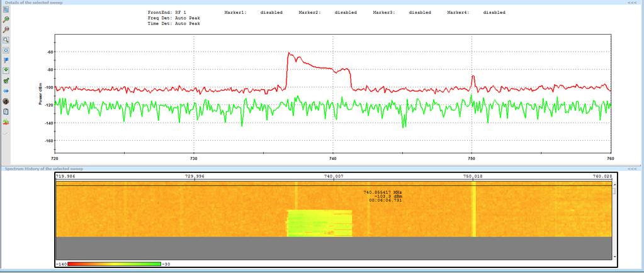Screen dimensions: 644x273
Task: Click the green signal block in spectrogram
Action: pos(320,223)
